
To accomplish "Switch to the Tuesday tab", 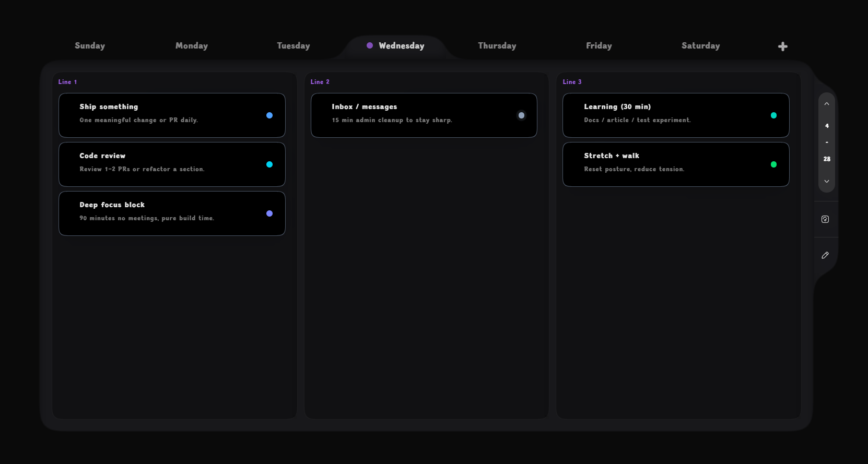I will pyautogui.click(x=294, y=46).
